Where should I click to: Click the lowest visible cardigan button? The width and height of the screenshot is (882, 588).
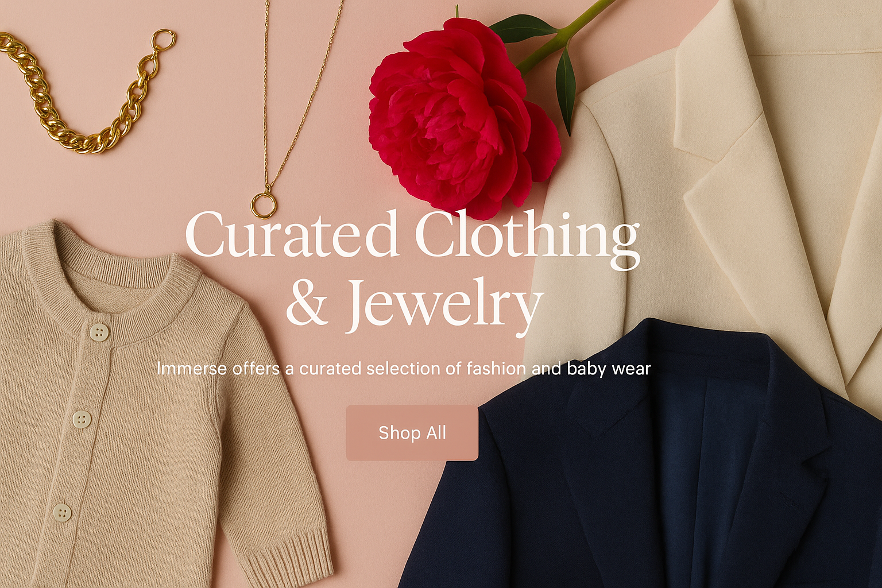[x=62, y=512]
